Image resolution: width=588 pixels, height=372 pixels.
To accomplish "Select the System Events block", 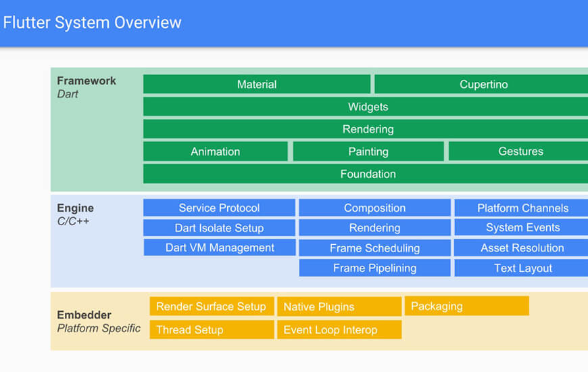I will [x=521, y=227].
